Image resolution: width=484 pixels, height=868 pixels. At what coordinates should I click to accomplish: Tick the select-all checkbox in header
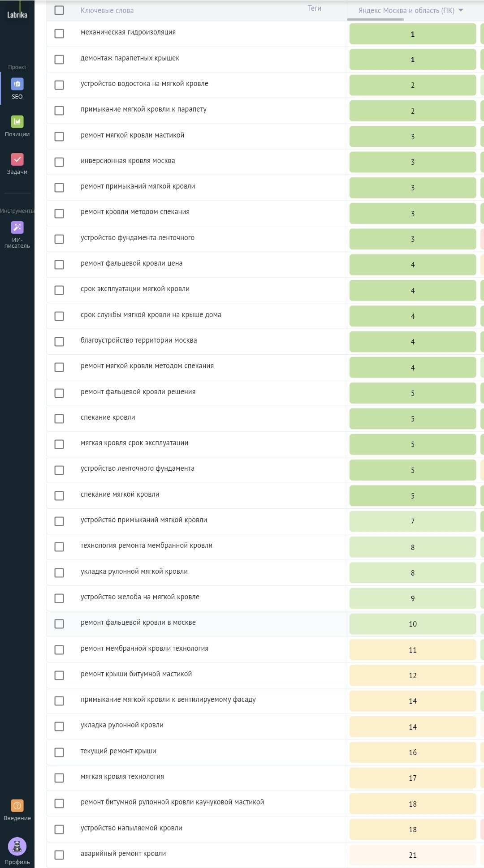tap(59, 10)
